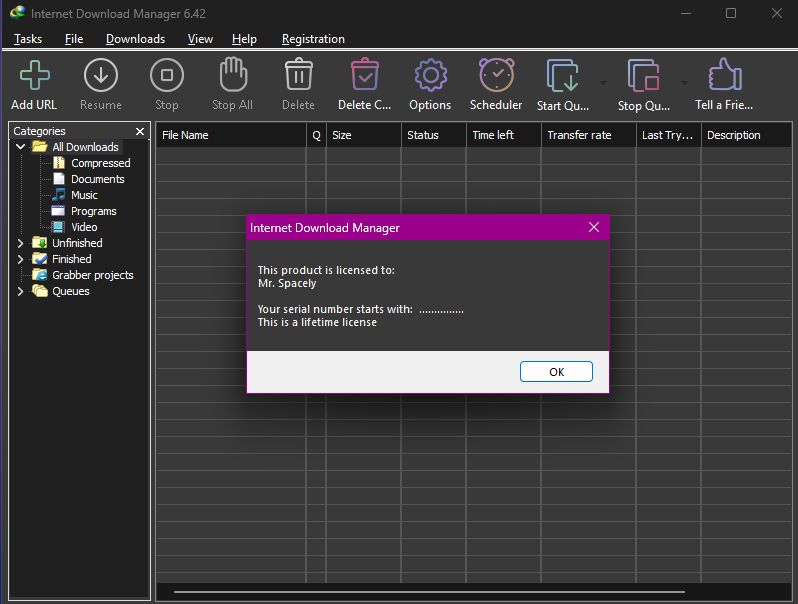Open Options gear icon

click(431, 75)
